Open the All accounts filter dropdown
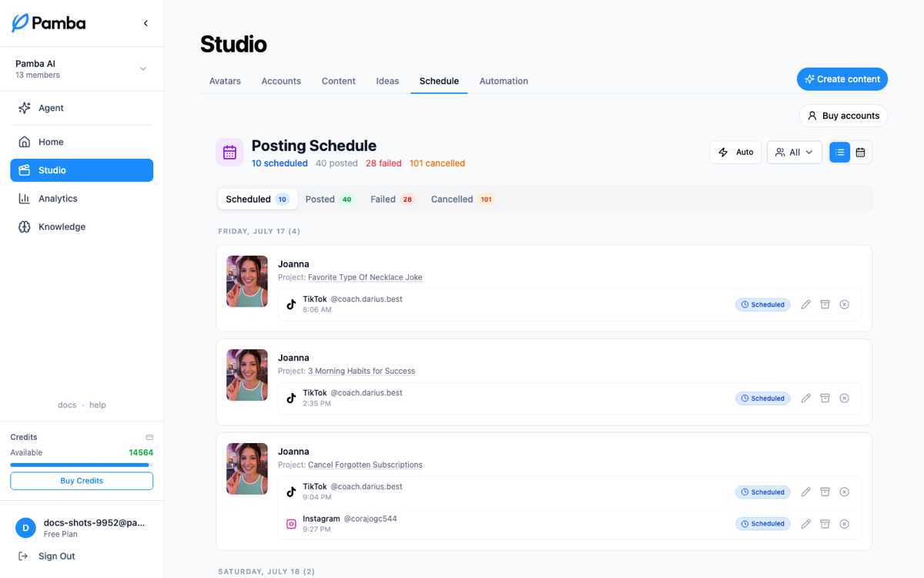924x578 pixels. 795,153
